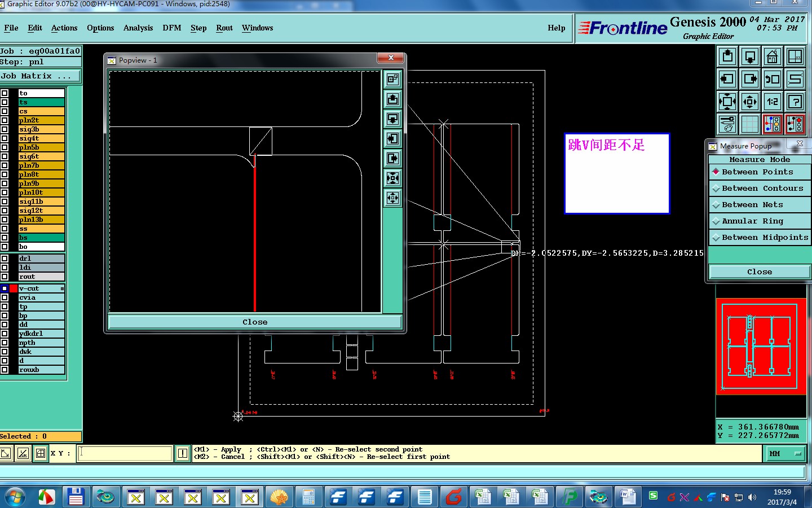This screenshot has height=508, width=812.
Task: Click the zoom out shrink icon
Action: coord(750,102)
